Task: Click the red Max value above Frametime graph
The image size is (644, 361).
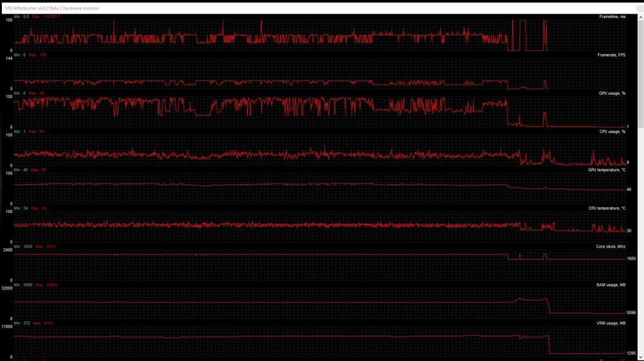Action: coord(46,17)
